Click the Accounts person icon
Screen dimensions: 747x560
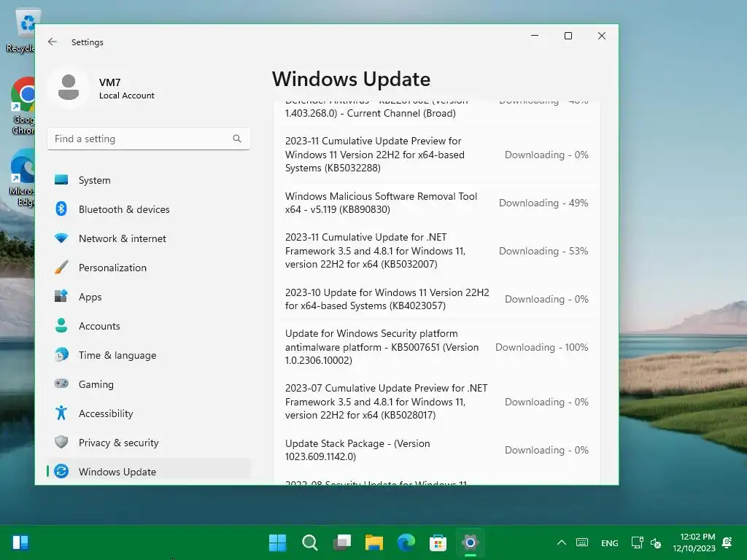[x=61, y=325]
